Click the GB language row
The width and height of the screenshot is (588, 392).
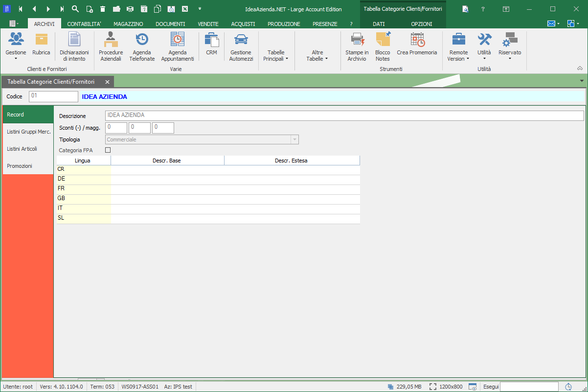[208, 199]
